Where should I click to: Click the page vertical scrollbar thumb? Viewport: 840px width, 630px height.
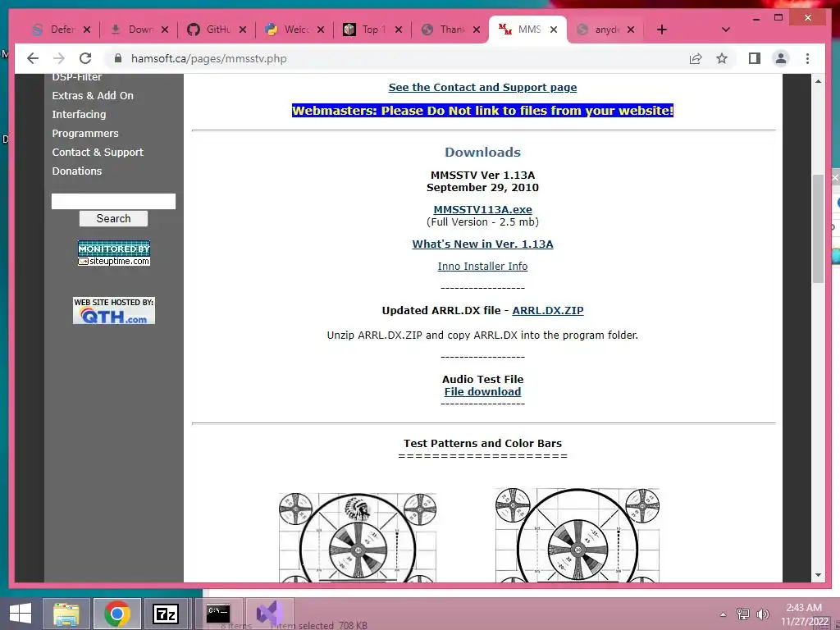(818, 229)
